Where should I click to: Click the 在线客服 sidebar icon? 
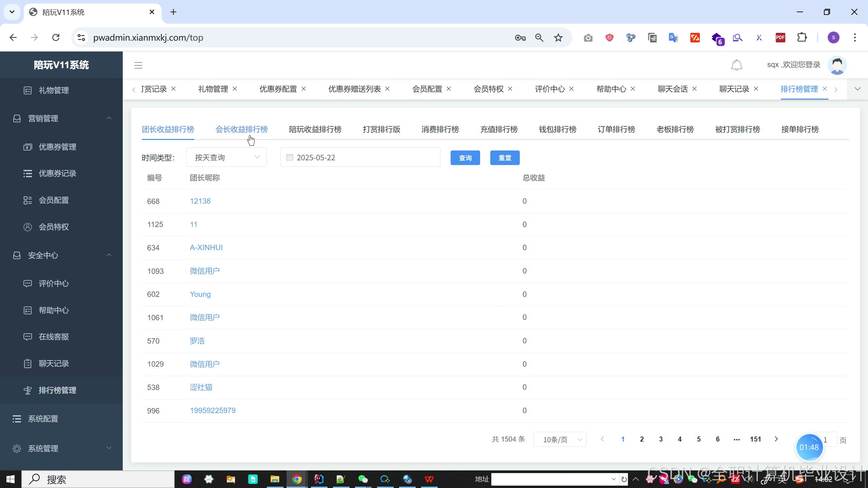point(27,337)
